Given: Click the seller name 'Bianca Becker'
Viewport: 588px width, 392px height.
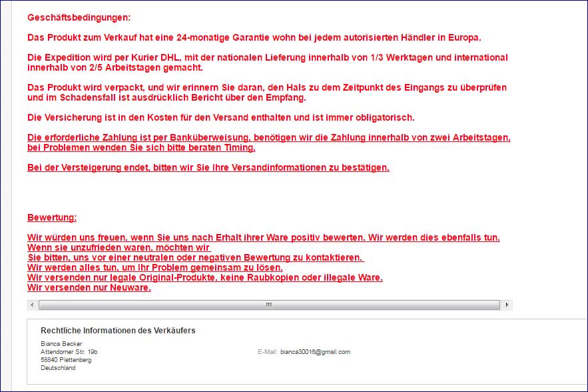Looking at the screenshot, I should click(61, 343).
